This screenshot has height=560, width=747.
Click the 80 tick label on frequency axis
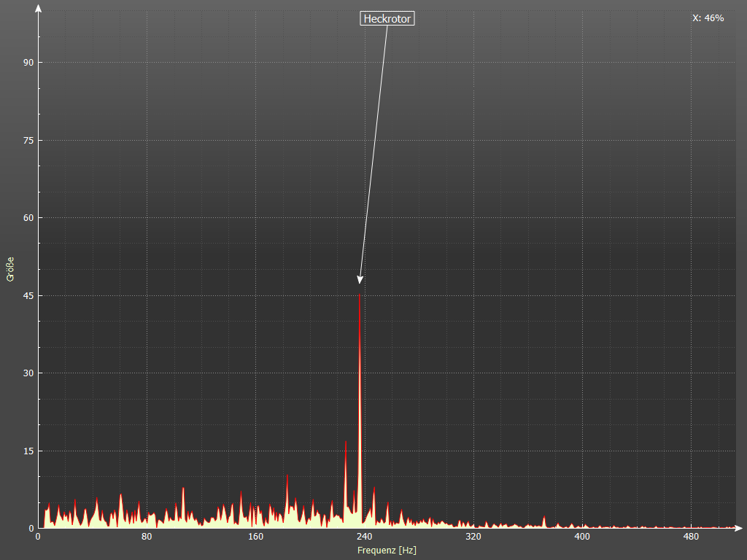coord(147,537)
